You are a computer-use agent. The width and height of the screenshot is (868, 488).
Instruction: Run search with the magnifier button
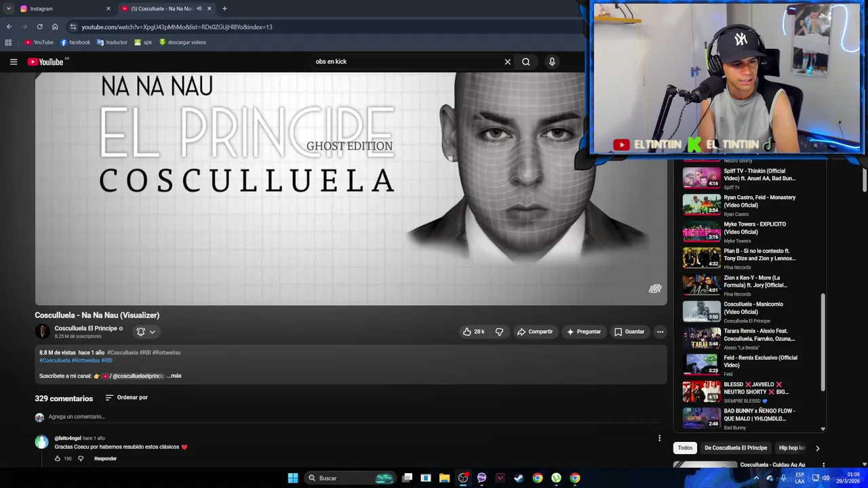pos(526,62)
